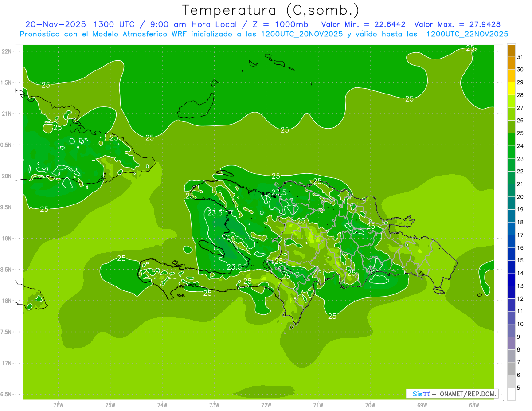This screenshot has width=532, height=411.
Task: Click the color bar label 12
Action: tap(520, 298)
